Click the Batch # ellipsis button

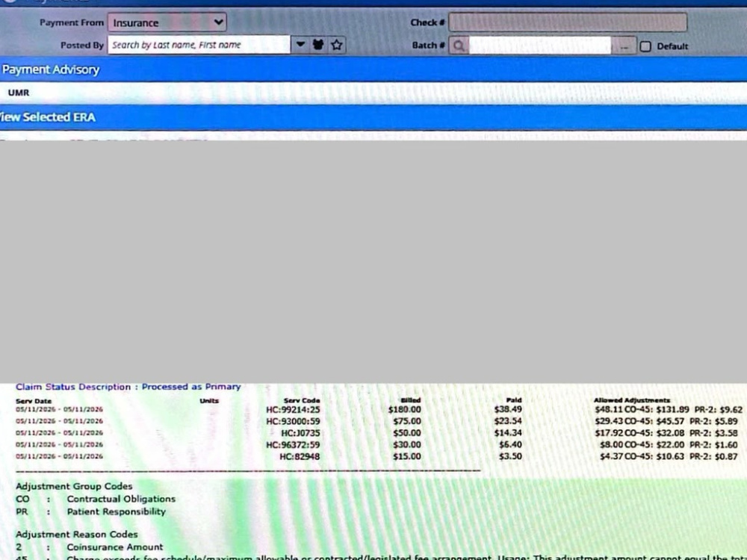pyautogui.click(x=624, y=46)
